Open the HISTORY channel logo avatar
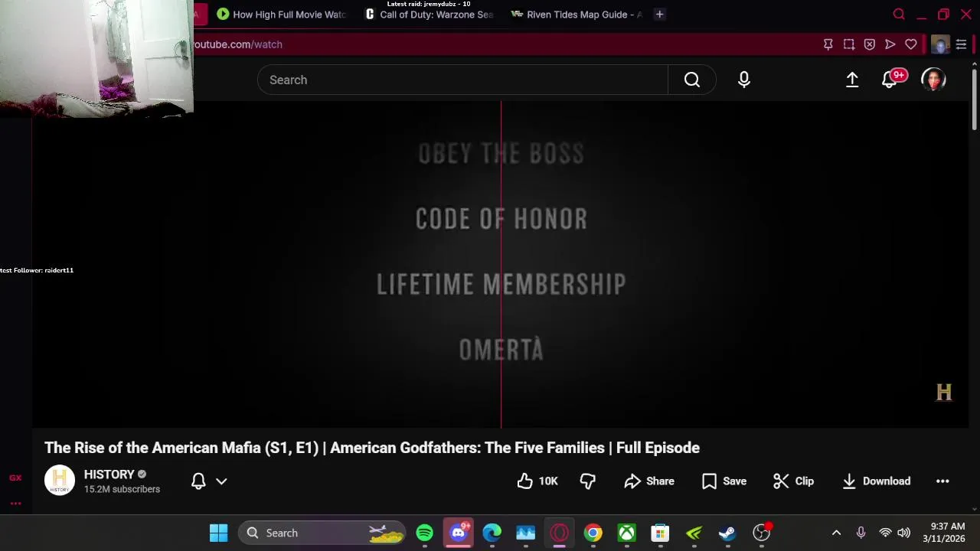Screen dimensions: 980x551 point(60,481)
